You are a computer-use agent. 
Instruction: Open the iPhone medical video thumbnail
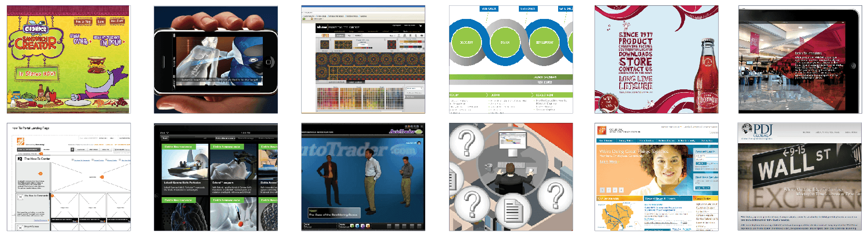(x=216, y=60)
